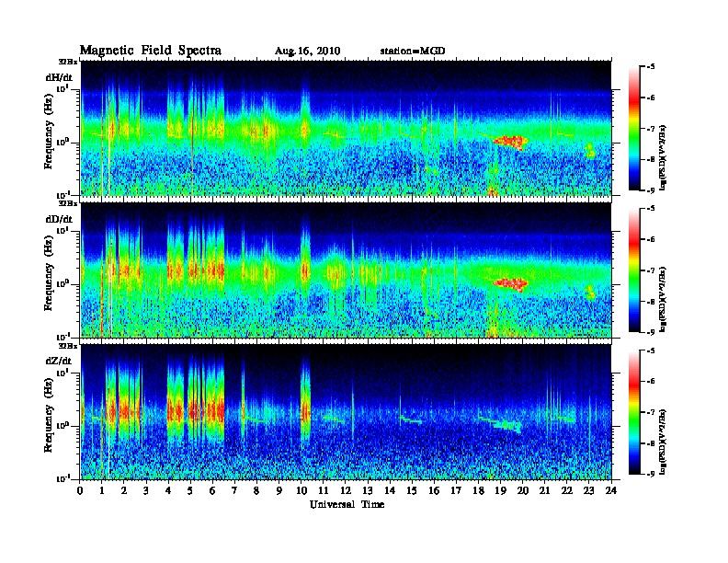Click the red burst near 19 UT in dD/dt spectrogram
The height and width of the screenshot is (563, 728).
[511, 283]
